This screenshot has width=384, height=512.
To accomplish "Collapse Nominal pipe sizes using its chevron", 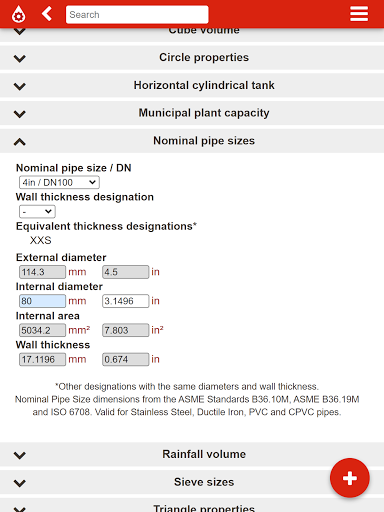I will (20, 142).
